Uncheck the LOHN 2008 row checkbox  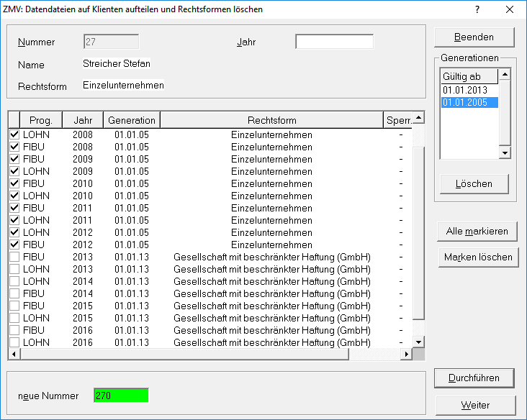pyautogui.click(x=14, y=134)
